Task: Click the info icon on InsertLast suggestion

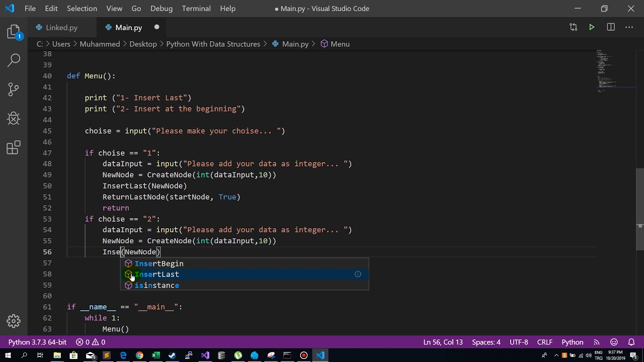Action: pyautogui.click(x=358, y=274)
